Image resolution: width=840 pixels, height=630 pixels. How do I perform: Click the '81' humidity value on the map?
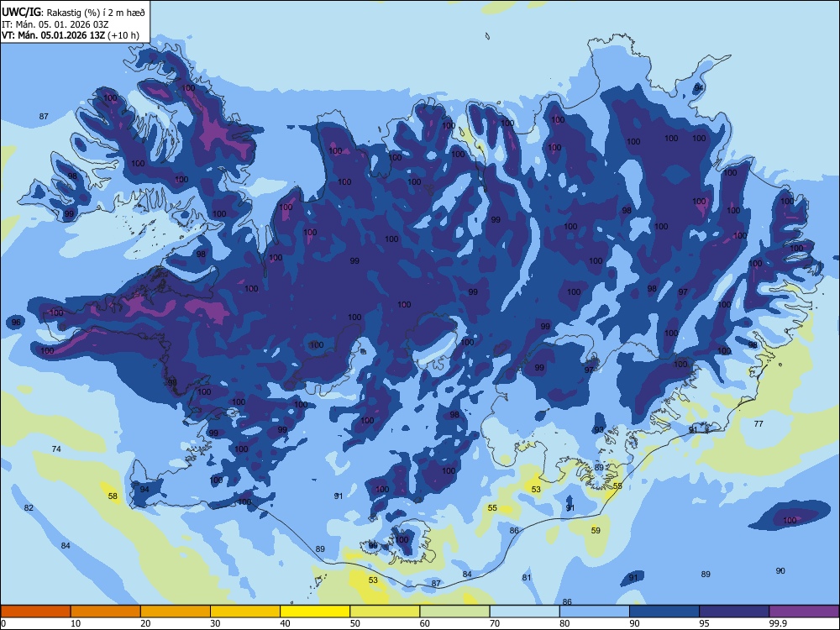pos(527,578)
